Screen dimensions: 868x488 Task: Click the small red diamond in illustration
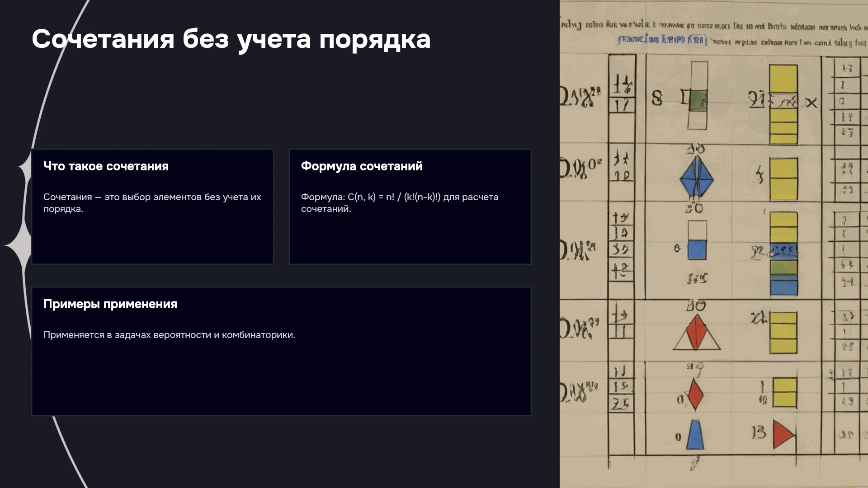point(695,393)
